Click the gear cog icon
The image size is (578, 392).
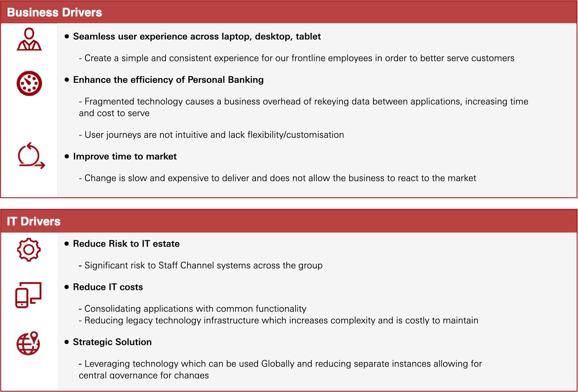tap(29, 250)
